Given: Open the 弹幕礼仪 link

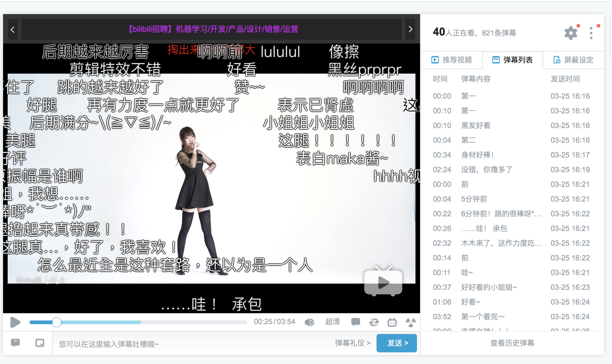Looking at the screenshot, I should [353, 343].
